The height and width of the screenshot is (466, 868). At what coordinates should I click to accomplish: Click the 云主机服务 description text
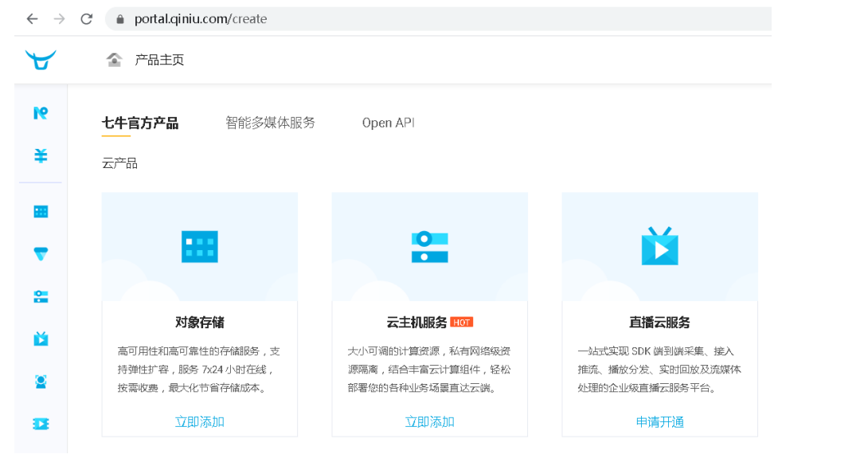[x=429, y=370]
